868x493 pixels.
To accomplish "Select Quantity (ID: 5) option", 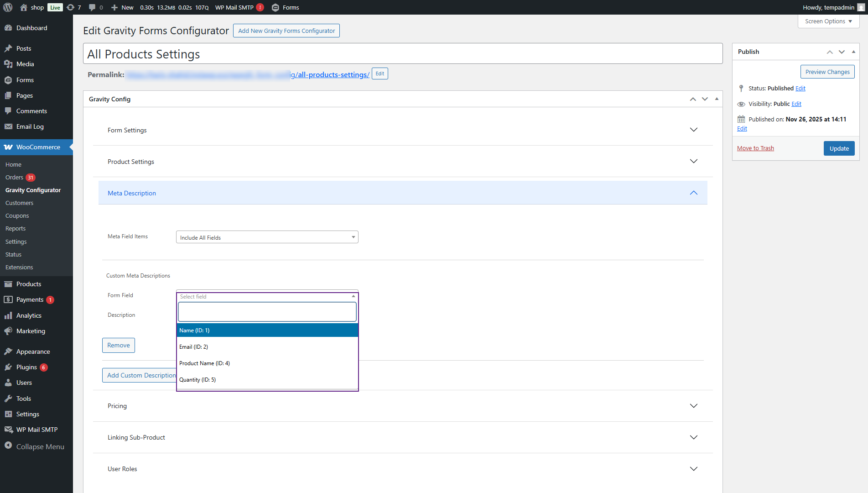I will click(267, 380).
